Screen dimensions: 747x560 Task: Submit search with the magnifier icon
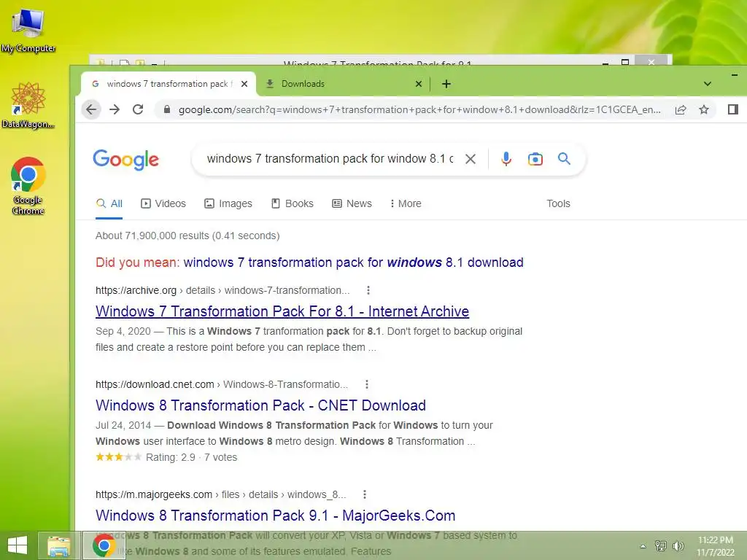564,158
